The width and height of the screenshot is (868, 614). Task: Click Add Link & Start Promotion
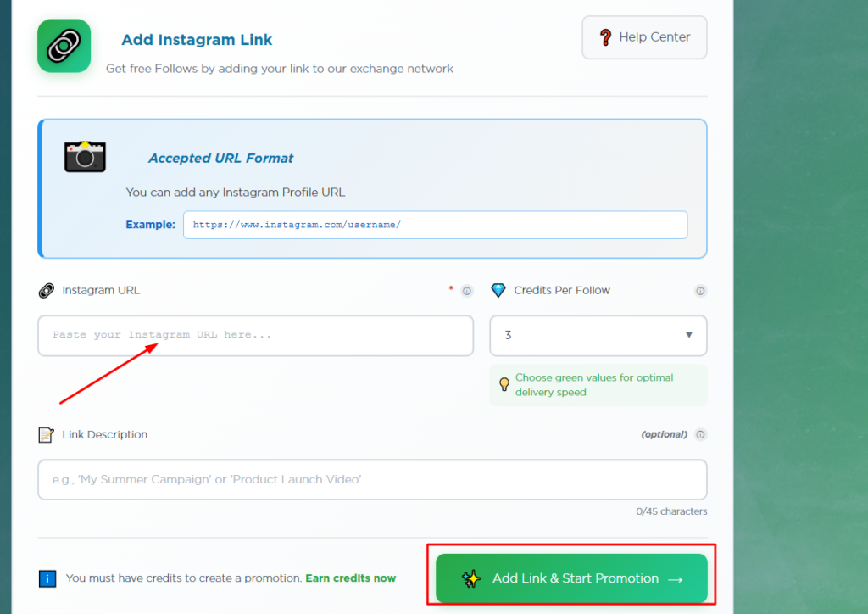pos(570,578)
